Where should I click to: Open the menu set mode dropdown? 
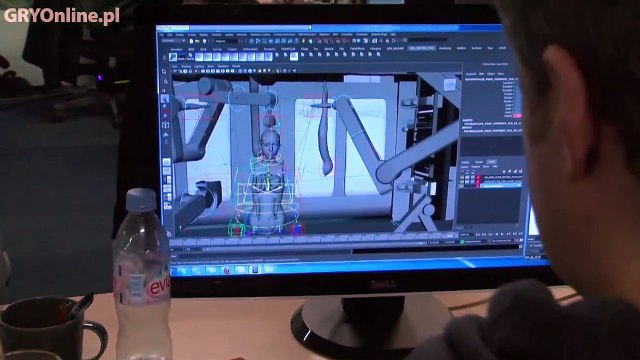pyautogui.click(x=173, y=41)
